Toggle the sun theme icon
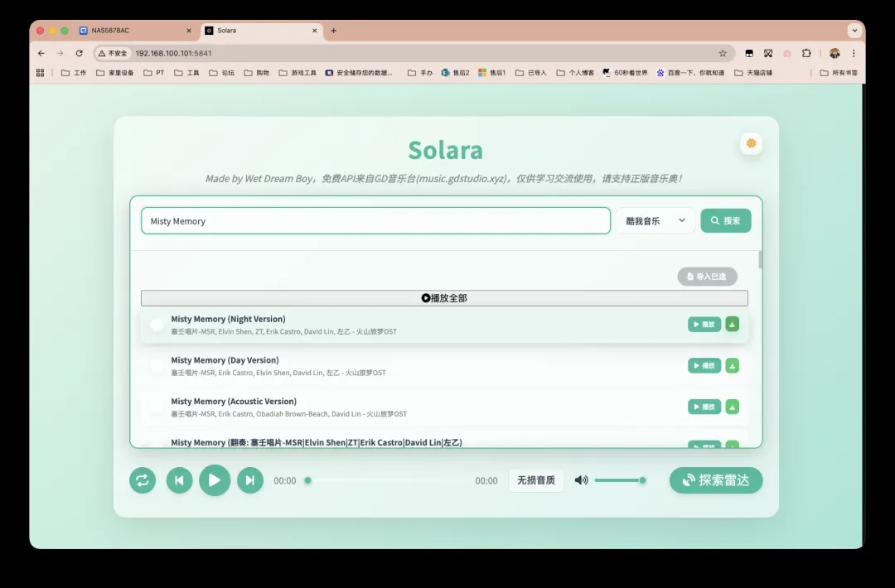 (x=751, y=143)
